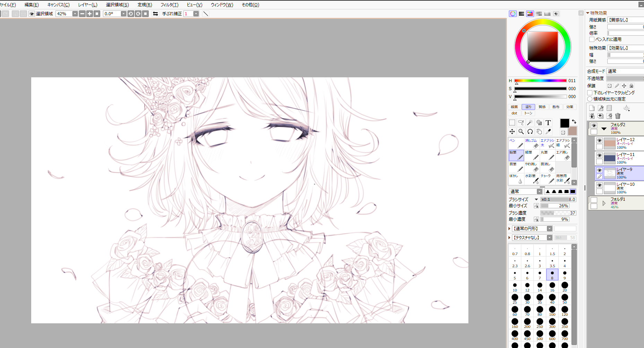Open the 用紙質感 paper texture dropdown
The height and width of the screenshot is (348, 644).
(x=626, y=20)
